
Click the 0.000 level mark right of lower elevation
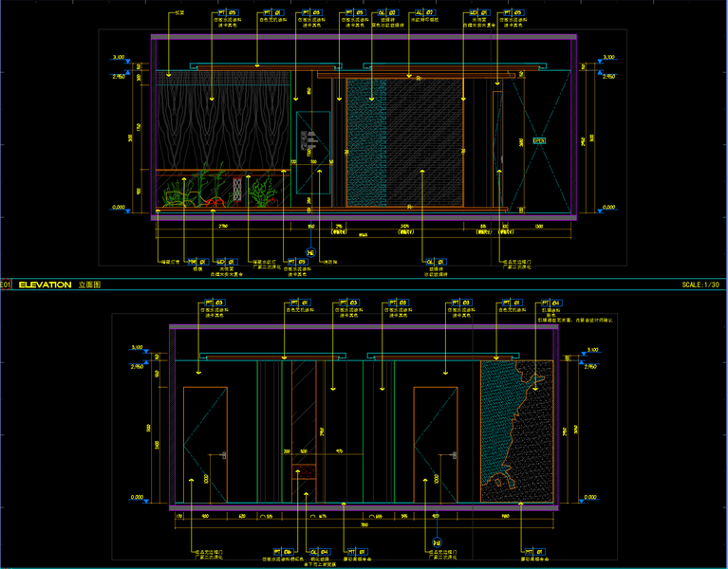(590, 497)
